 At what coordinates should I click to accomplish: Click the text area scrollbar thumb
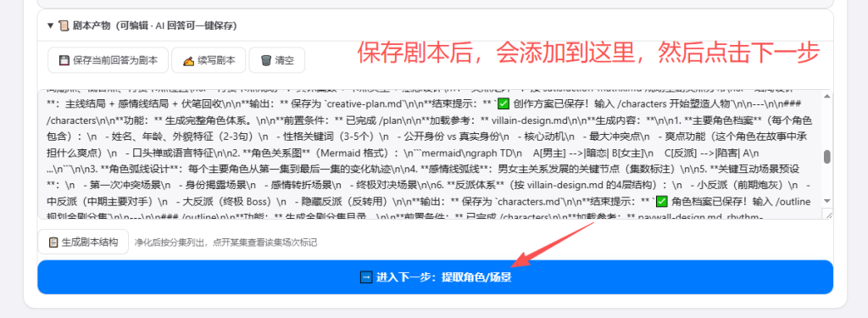tap(827, 158)
